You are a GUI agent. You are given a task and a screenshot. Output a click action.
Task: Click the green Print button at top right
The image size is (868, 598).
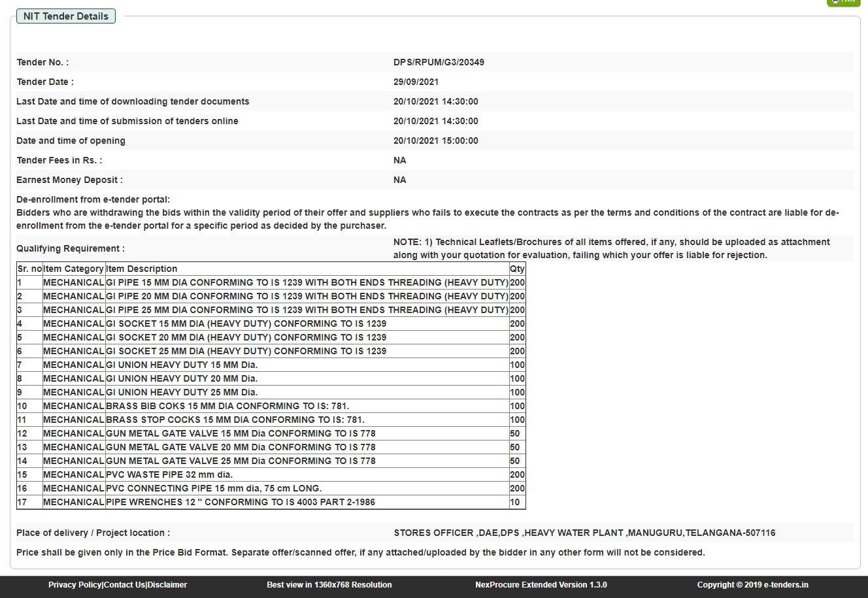pos(843,2)
